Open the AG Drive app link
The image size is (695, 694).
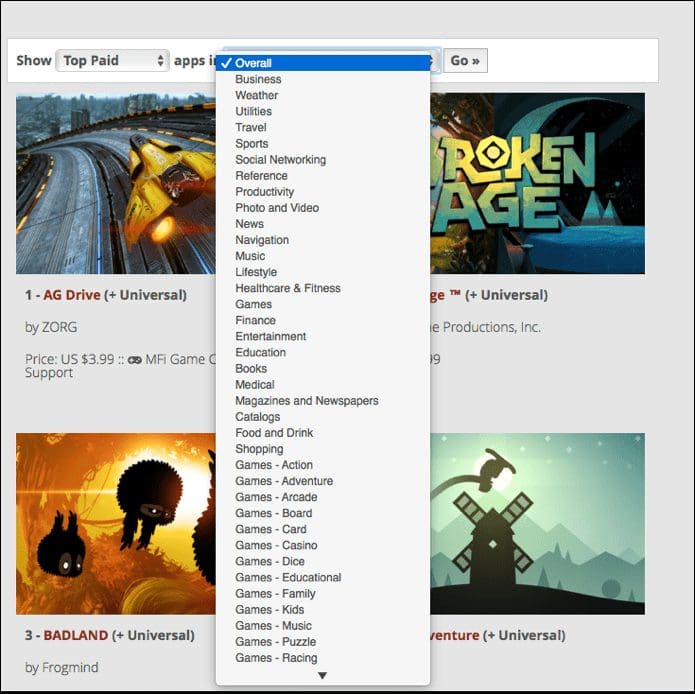tap(71, 295)
